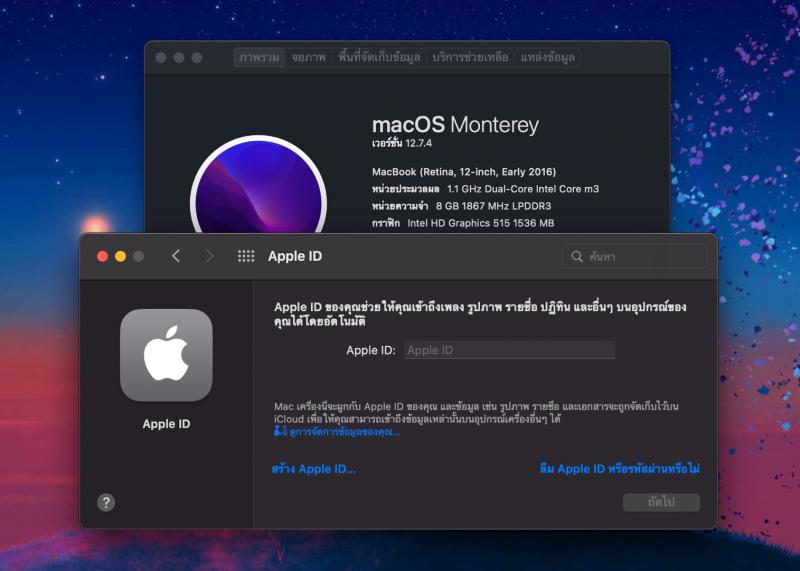
Task: Go back using the left chevron
Action: click(176, 256)
